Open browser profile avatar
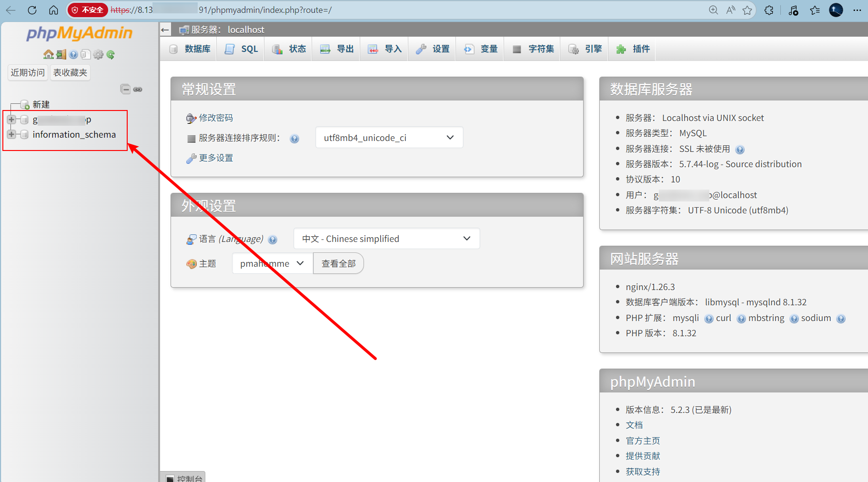This screenshot has height=482, width=868. (836, 10)
